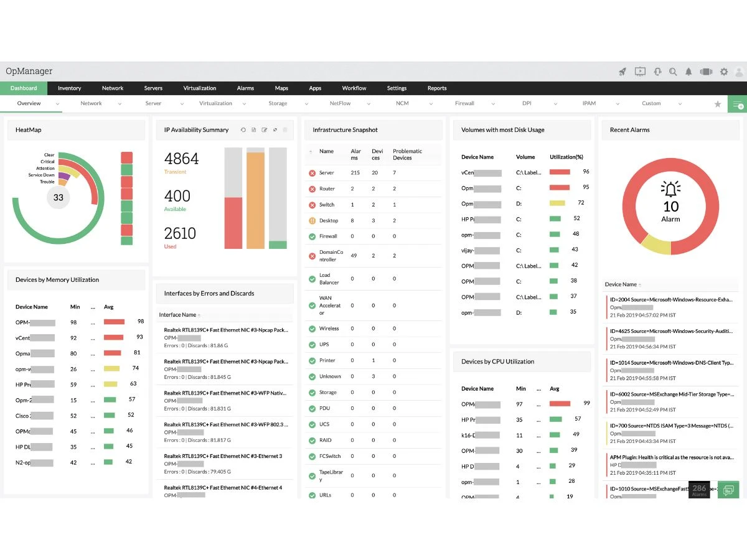The height and width of the screenshot is (560, 747).
Task: Expand the Overview tab dropdown arrow
Action: pos(57,104)
